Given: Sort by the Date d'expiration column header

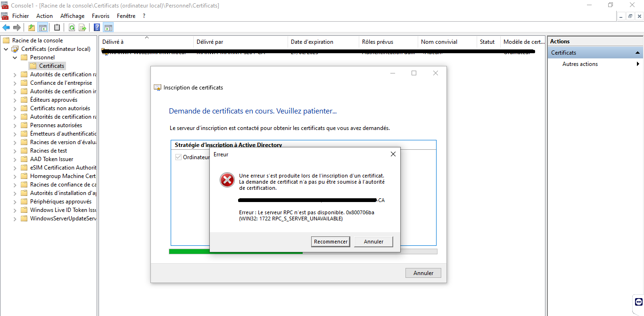Looking at the screenshot, I should (312, 42).
